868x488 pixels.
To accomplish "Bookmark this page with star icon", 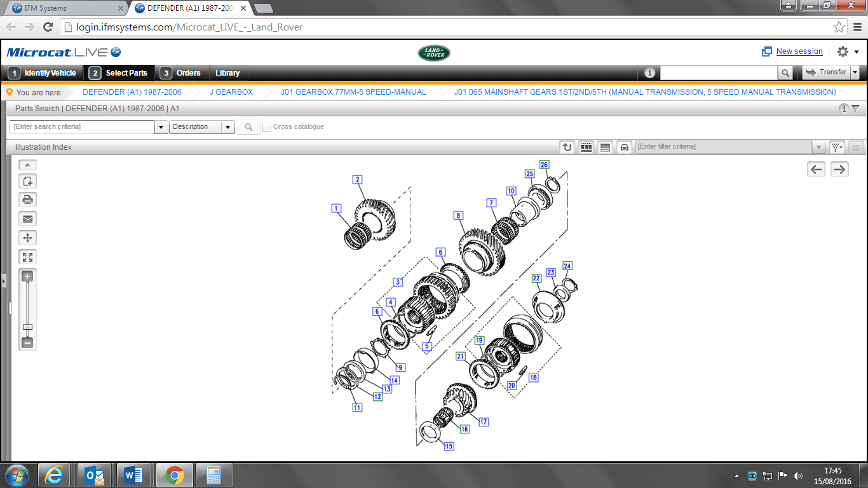I will tap(839, 27).
